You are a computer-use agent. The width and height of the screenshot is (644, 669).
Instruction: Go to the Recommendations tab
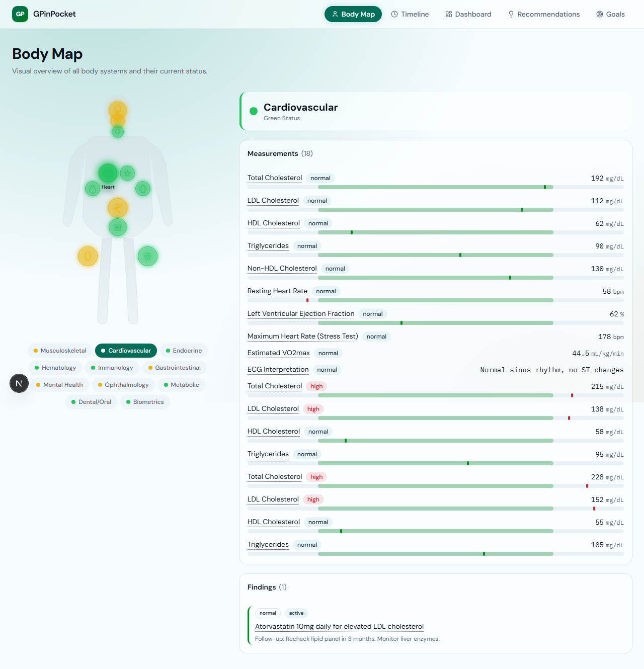544,14
